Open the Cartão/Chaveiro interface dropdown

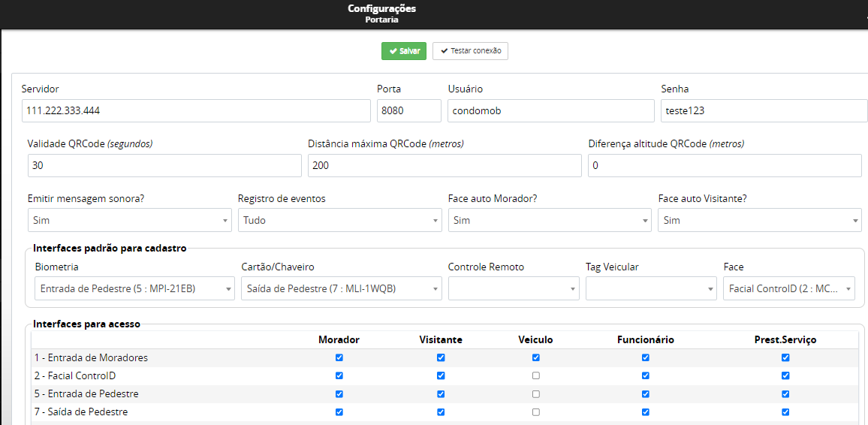click(341, 288)
